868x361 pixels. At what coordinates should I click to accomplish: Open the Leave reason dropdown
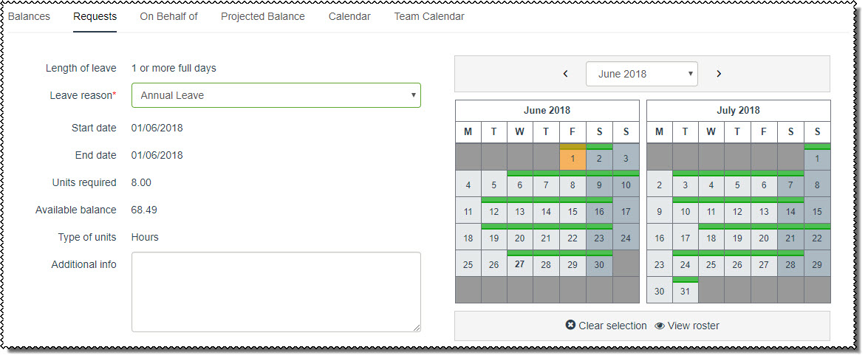click(x=276, y=95)
